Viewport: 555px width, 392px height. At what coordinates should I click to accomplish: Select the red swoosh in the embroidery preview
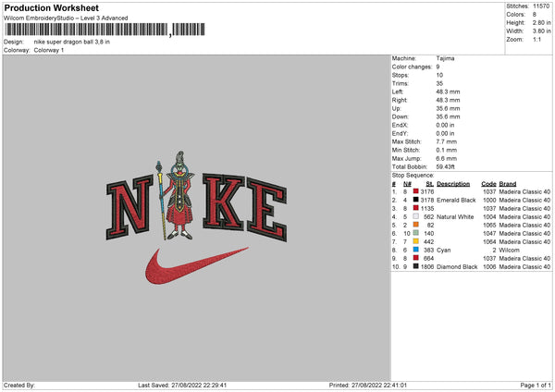pos(196,266)
